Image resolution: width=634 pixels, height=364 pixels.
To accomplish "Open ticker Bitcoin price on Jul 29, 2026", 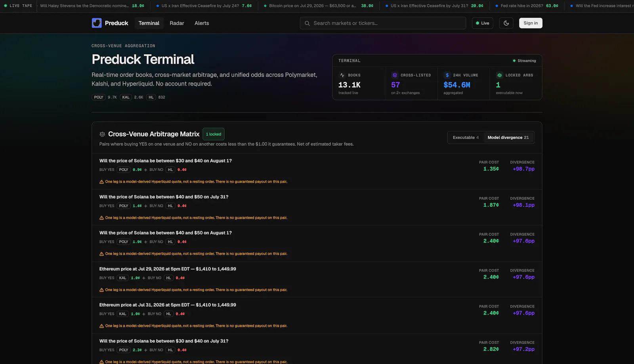I will coord(318,6).
